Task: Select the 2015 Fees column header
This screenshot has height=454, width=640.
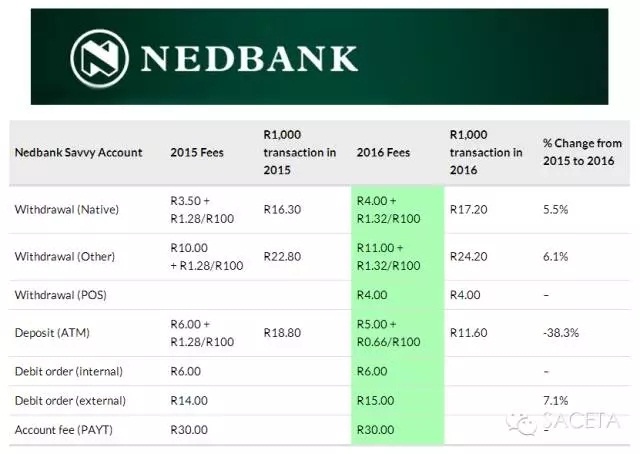Action: (197, 153)
